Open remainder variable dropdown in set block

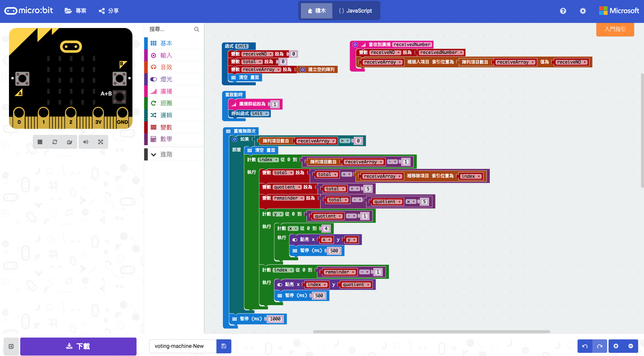click(x=289, y=198)
